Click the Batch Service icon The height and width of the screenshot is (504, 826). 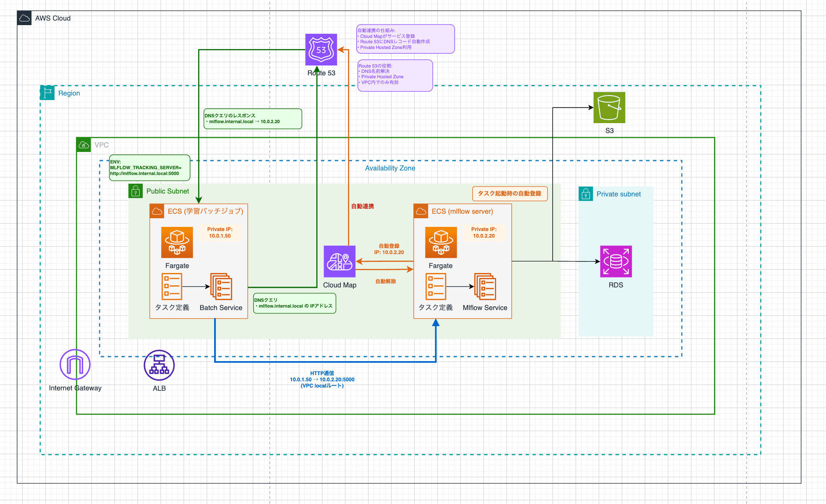tap(221, 287)
